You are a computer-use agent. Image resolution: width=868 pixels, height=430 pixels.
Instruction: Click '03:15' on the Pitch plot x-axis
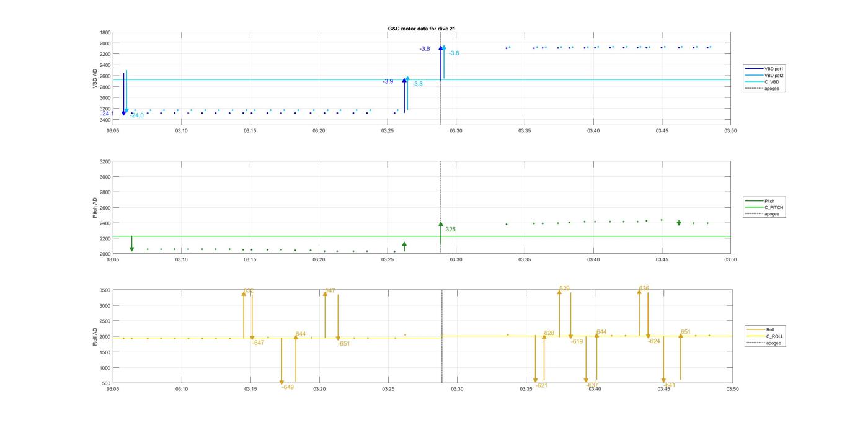pyautogui.click(x=250, y=259)
